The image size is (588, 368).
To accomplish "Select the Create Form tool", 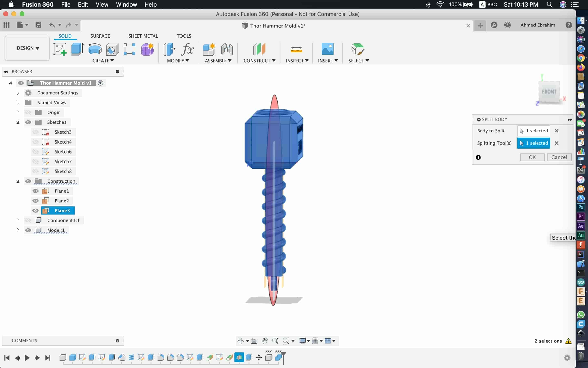I will pos(147,49).
